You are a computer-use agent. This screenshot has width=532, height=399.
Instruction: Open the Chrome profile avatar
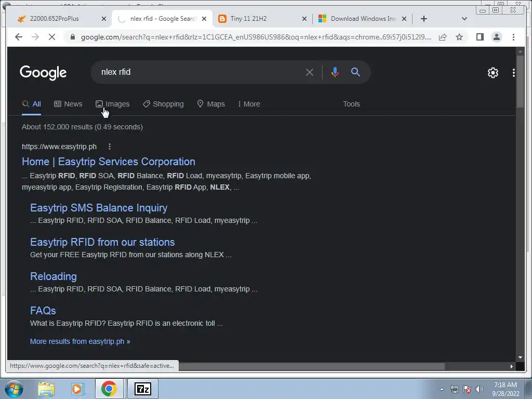[x=497, y=37]
